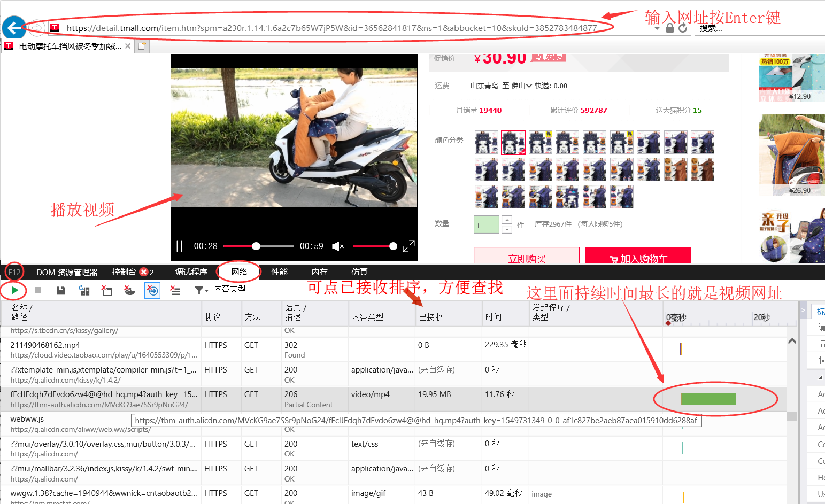The image size is (825, 504).
Task: Start network capture with the green play button
Action: coord(14,290)
